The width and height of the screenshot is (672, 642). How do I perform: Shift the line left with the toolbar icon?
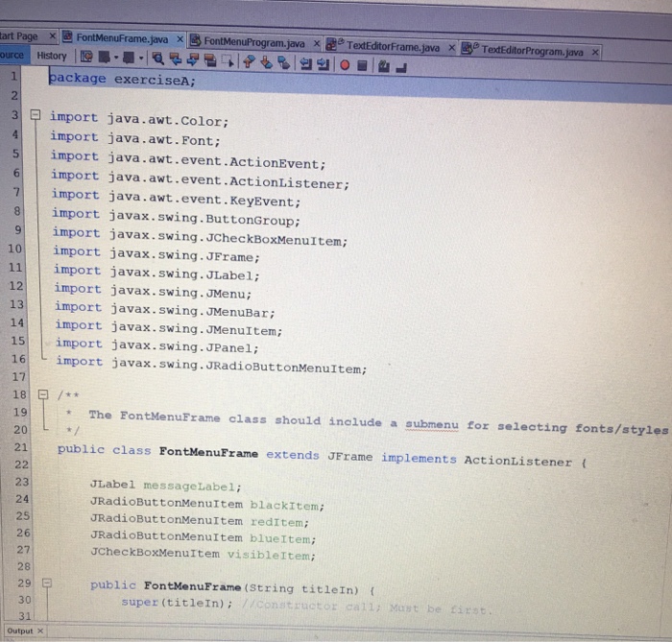(305, 63)
